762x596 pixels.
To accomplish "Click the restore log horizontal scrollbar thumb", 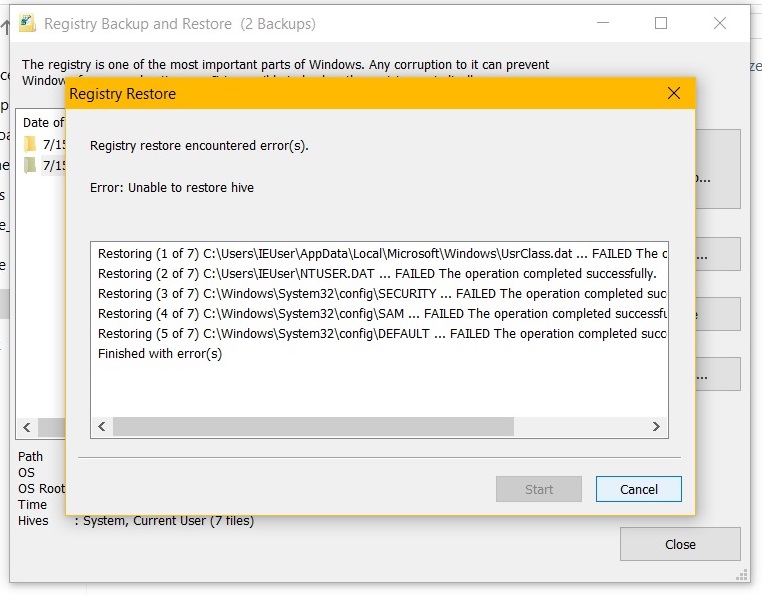I will tap(313, 427).
